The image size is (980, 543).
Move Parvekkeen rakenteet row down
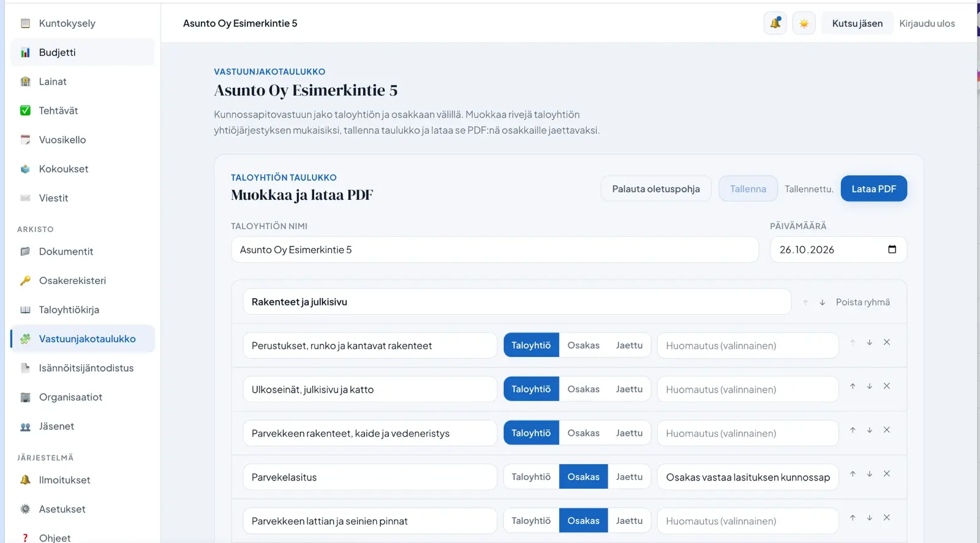tap(869, 430)
